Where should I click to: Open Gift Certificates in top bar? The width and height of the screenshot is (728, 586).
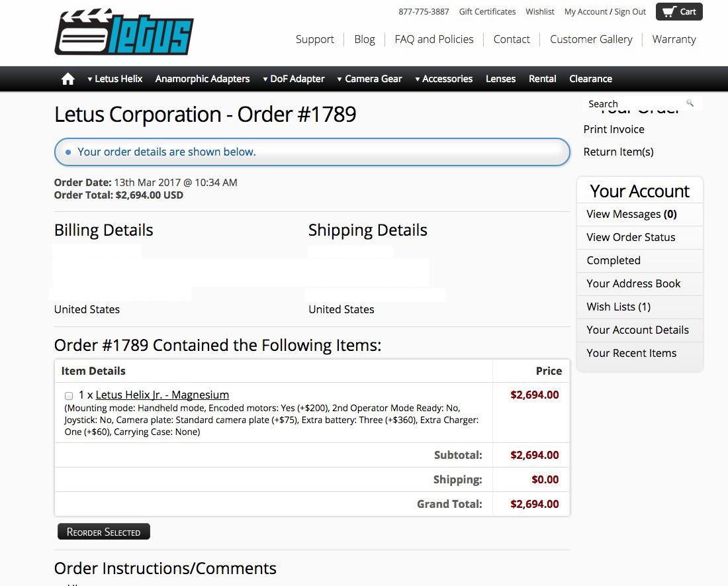pyautogui.click(x=487, y=12)
